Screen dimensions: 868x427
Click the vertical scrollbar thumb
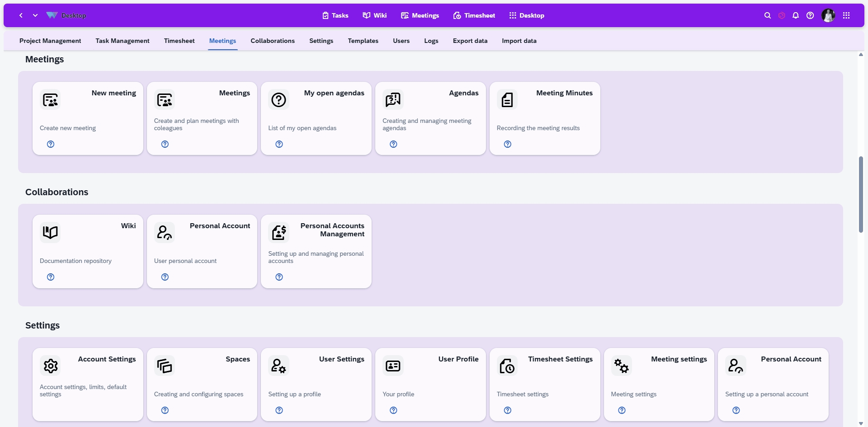[861, 194]
